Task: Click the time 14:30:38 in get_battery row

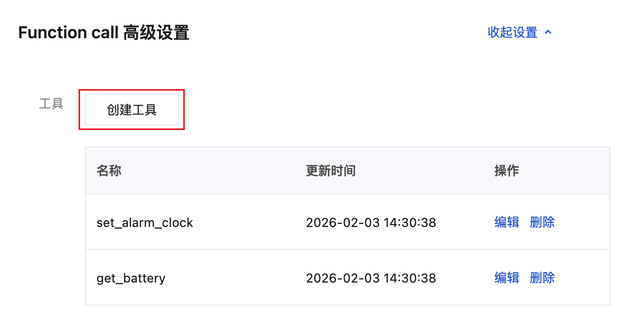Action: [x=412, y=278]
